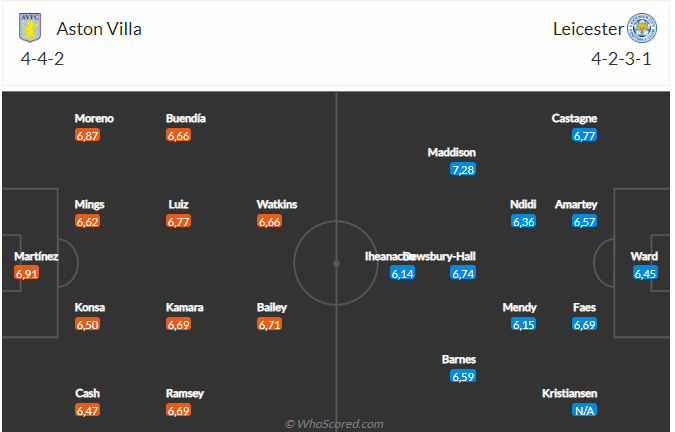Select player Cash
Screen dimensions: 675x432
88,393
